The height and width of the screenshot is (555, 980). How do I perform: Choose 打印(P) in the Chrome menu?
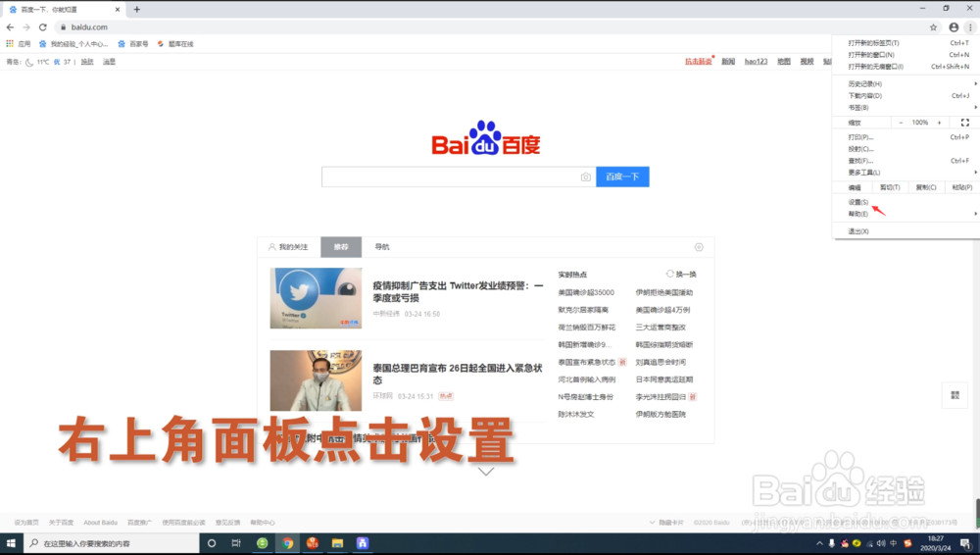[x=906, y=137]
